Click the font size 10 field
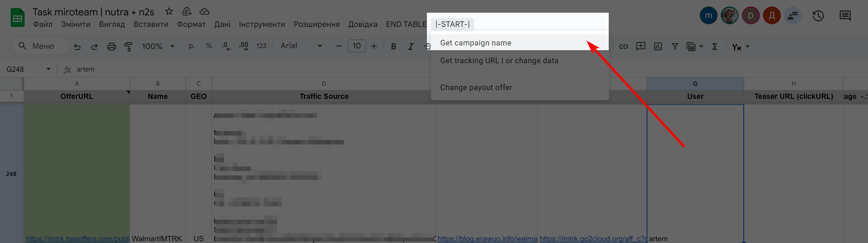The height and width of the screenshot is (243, 868). click(x=357, y=46)
